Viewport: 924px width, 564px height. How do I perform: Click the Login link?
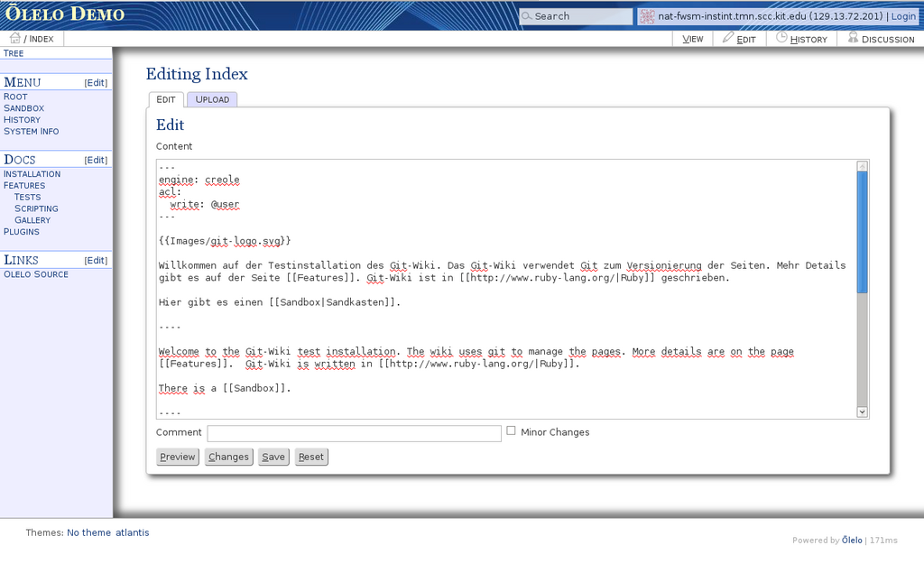(902, 16)
